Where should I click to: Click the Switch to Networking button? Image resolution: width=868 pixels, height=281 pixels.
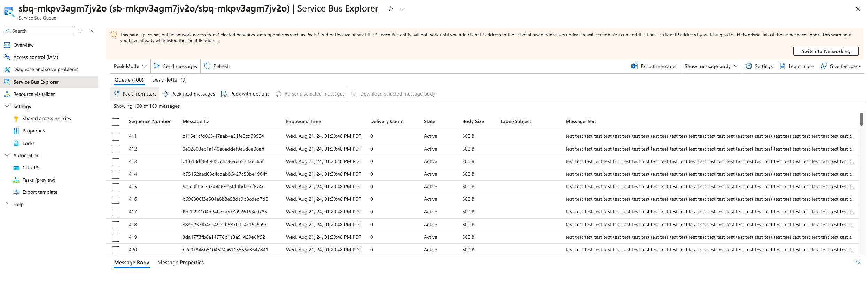826,51
